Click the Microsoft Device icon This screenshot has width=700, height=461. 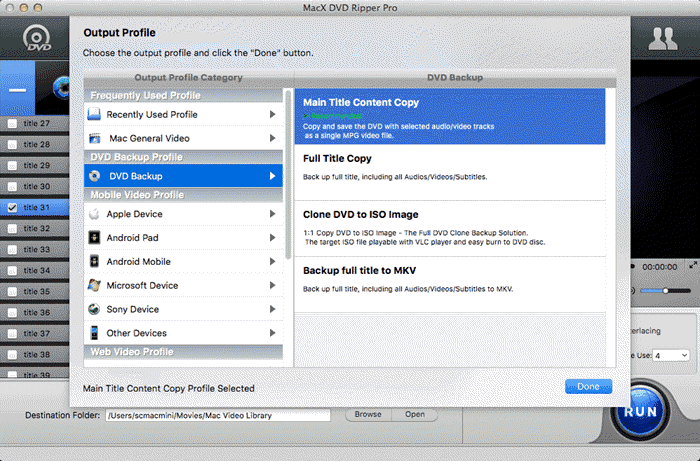click(x=94, y=285)
